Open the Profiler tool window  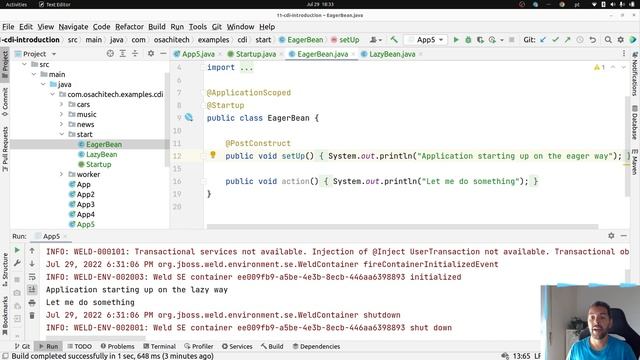pos(199,346)
